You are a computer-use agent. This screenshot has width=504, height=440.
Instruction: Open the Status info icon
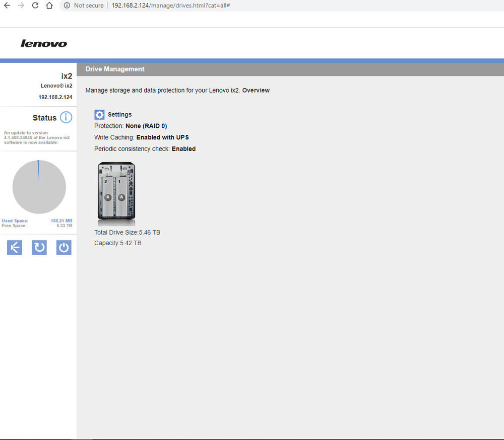66,117
